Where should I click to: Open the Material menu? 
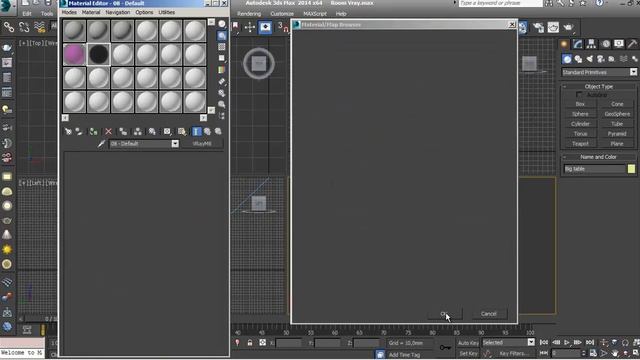tap(91, 13)
